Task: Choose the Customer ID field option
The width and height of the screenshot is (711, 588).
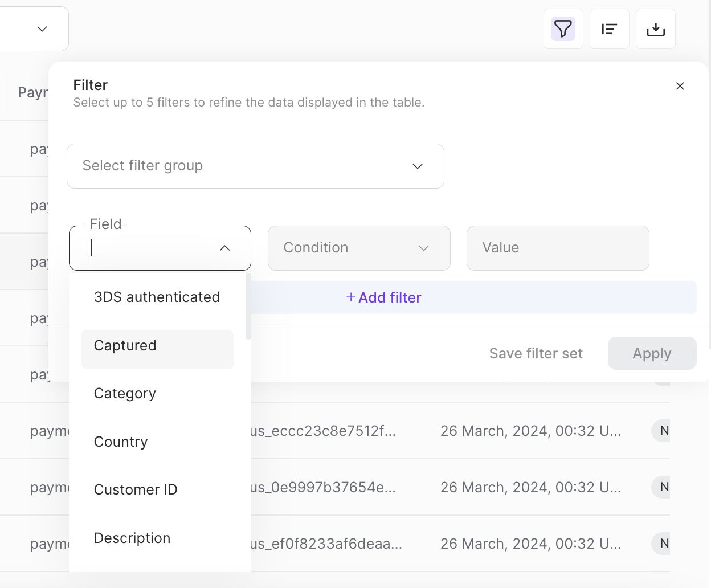Action: [x=136, y=489]
